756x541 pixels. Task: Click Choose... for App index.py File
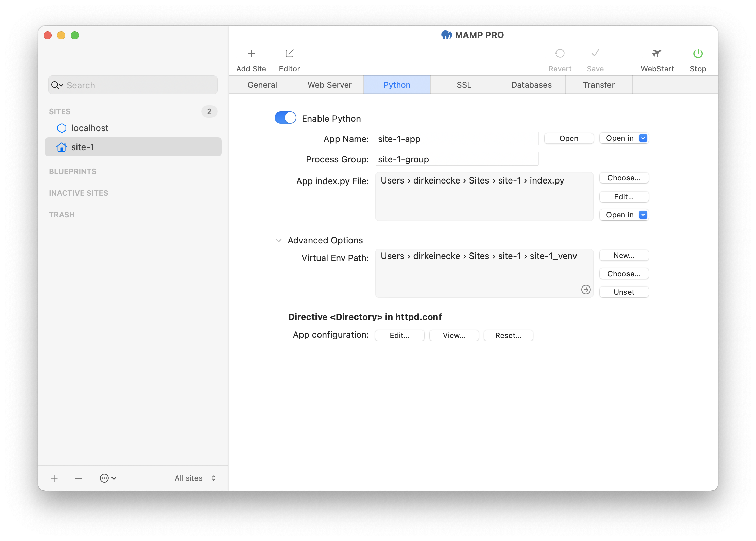(x=624, y=178)
